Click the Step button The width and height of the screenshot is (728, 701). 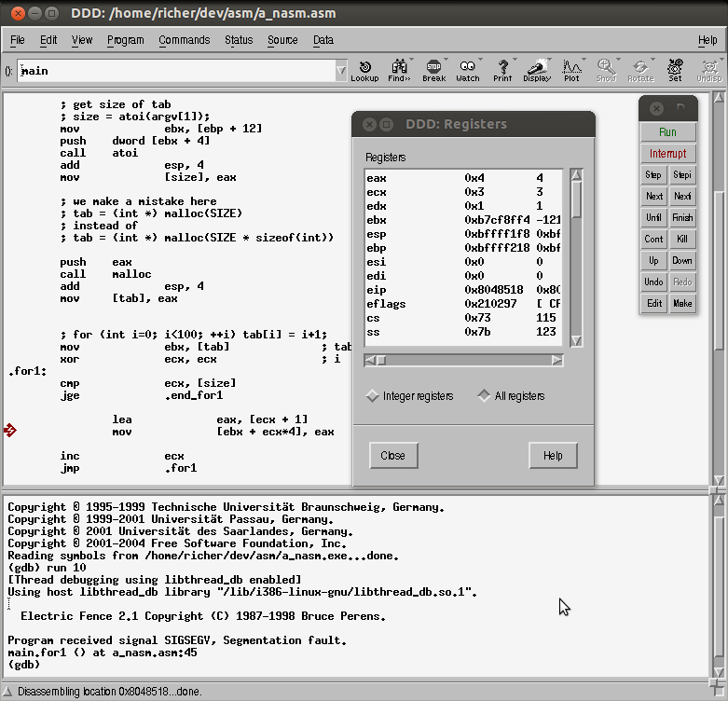click(653, 175)
